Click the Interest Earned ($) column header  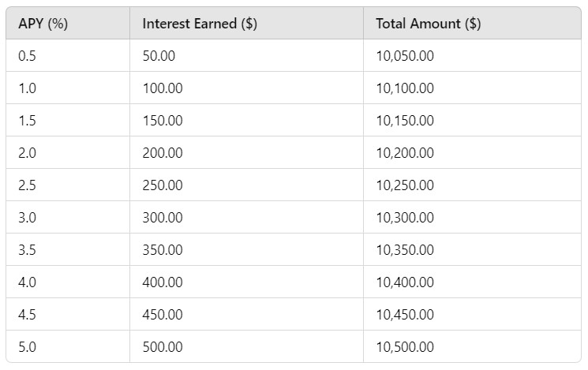pyautogui.click(x=246, y=23)
